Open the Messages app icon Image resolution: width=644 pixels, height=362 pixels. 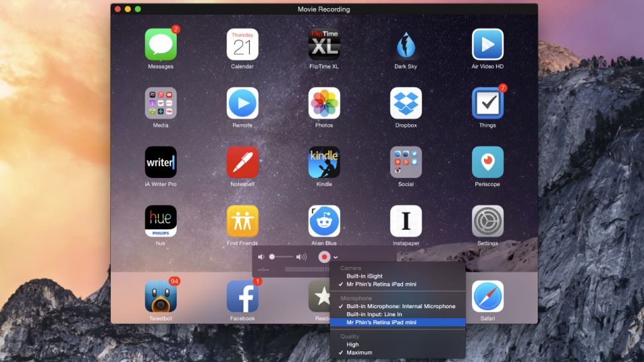[161, 45]
